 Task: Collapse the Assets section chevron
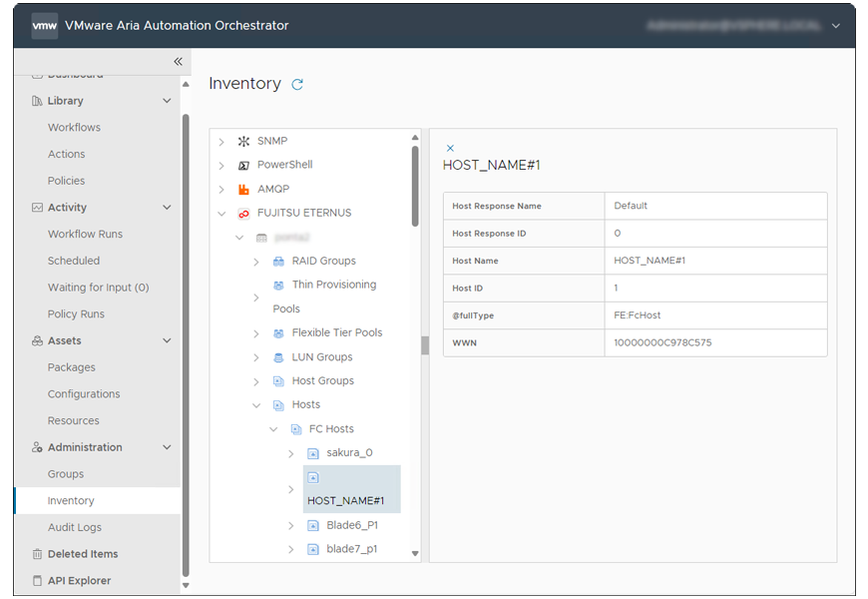click(x=167, y=340)
